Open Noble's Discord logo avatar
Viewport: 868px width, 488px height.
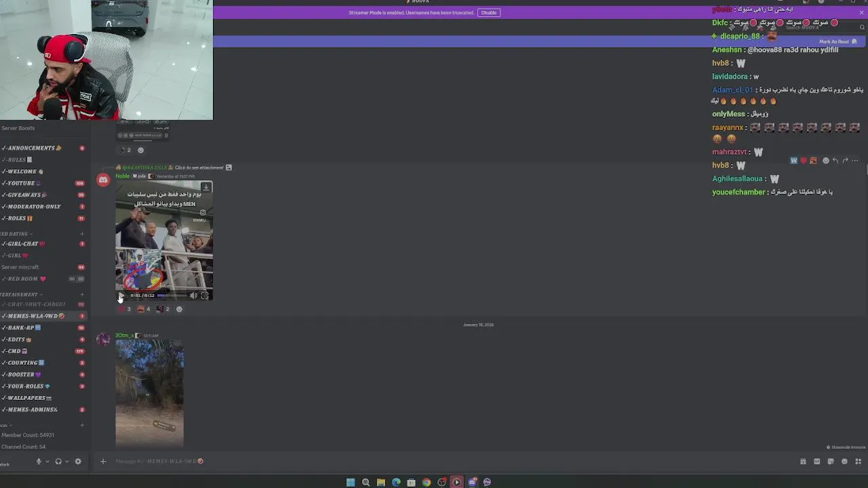[103, 180]
